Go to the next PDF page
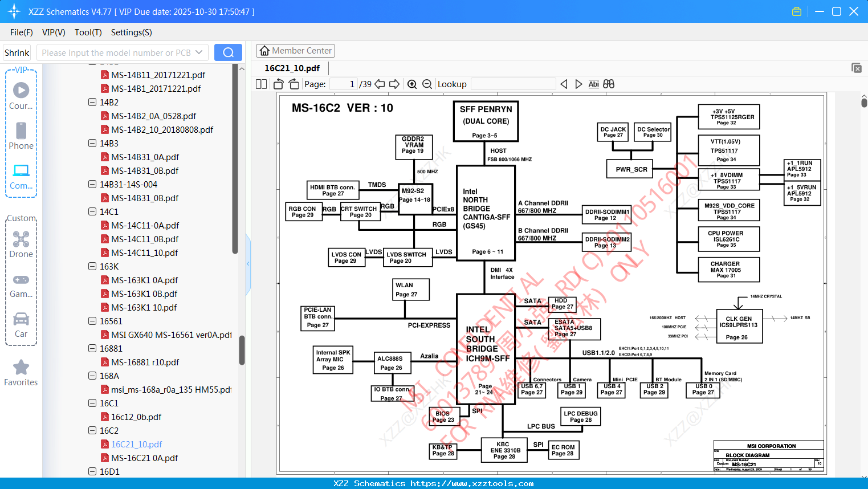Screen dimensions: 868x489 pyautogui.click(x=394, y=84)
